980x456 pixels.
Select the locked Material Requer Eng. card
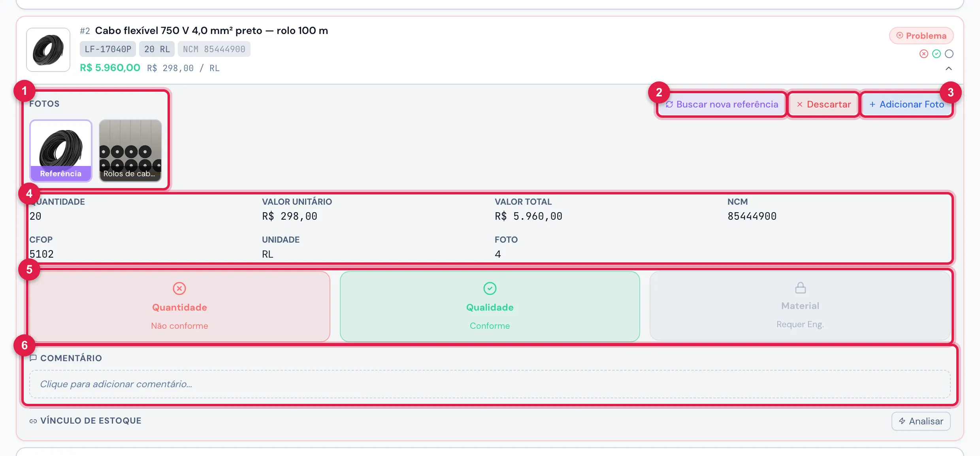point(800,305)
